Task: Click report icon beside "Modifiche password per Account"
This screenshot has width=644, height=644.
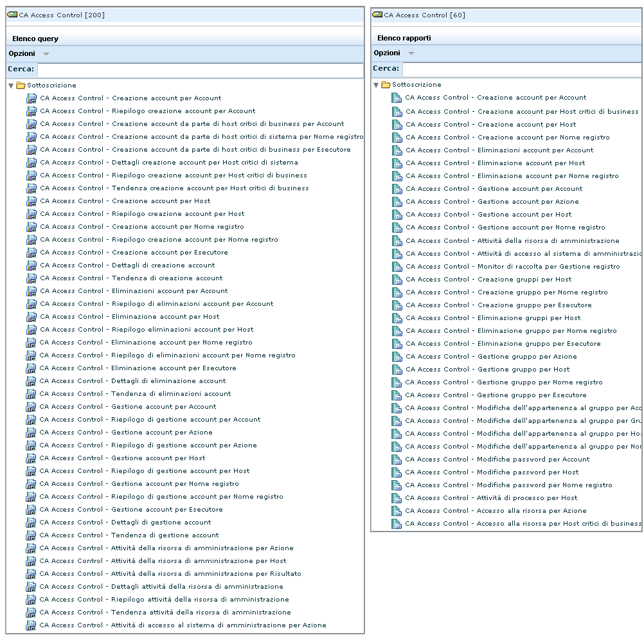Action: coord(395,459)
